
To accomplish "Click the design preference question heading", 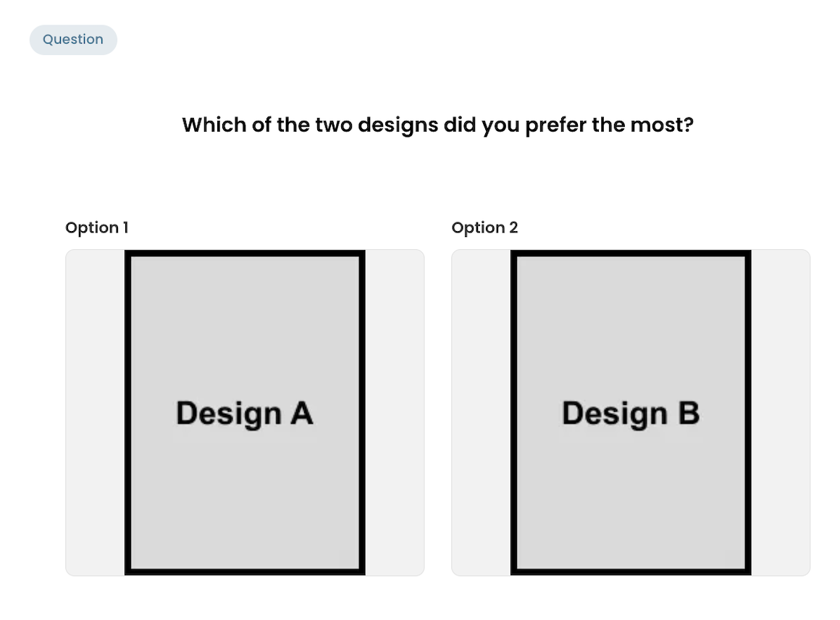I will pyautogui.click(x=437, y=125).
